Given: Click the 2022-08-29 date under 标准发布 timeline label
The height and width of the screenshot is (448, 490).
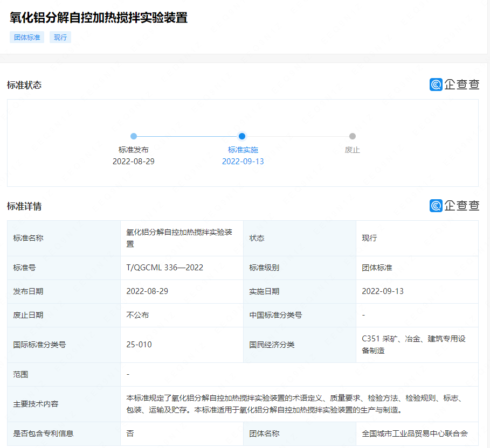Looking at the screenshot, I should 134,162.
